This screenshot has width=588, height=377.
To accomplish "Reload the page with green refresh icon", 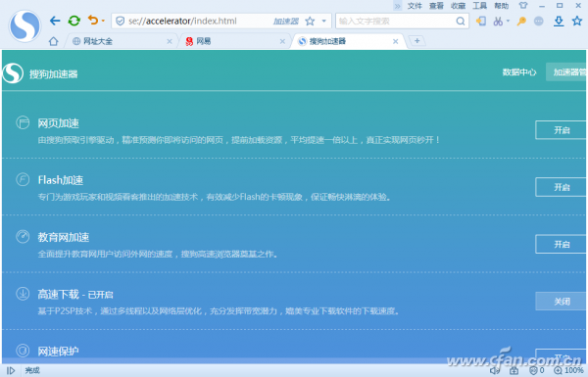I will [74, 21].
